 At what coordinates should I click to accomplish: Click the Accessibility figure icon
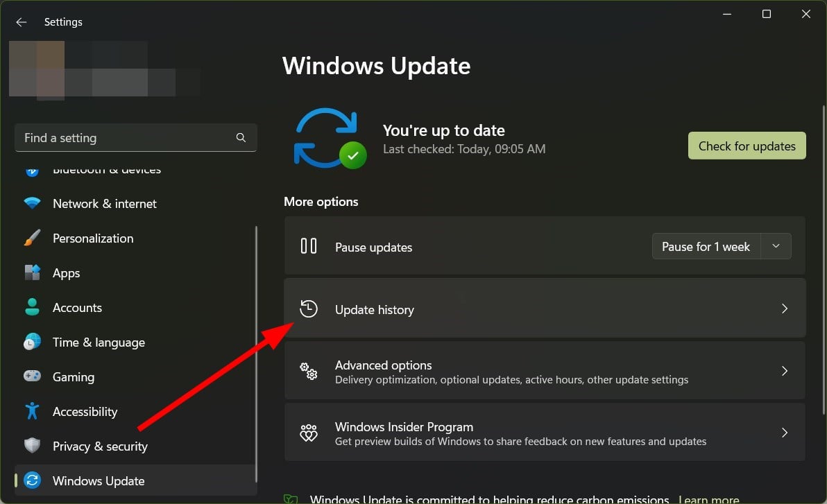click(32, 412)
